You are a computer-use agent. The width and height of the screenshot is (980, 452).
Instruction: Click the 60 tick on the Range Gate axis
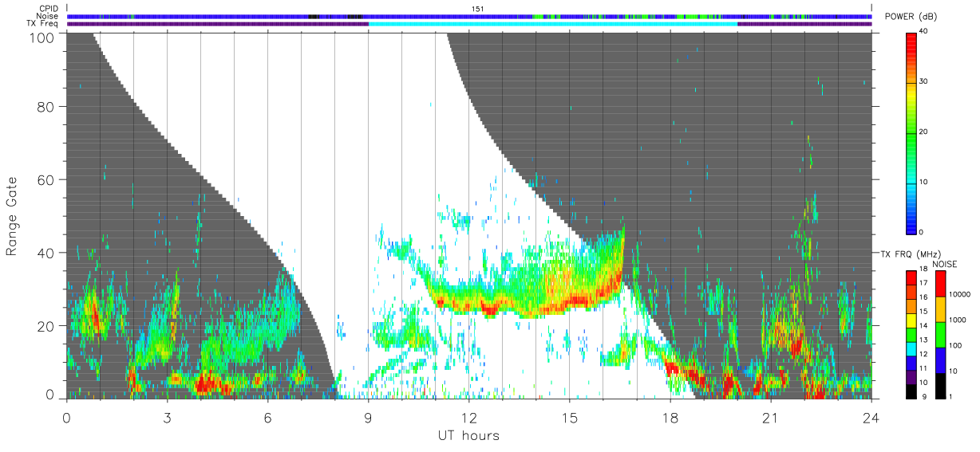pyautogui.click(x=47, y=180)
